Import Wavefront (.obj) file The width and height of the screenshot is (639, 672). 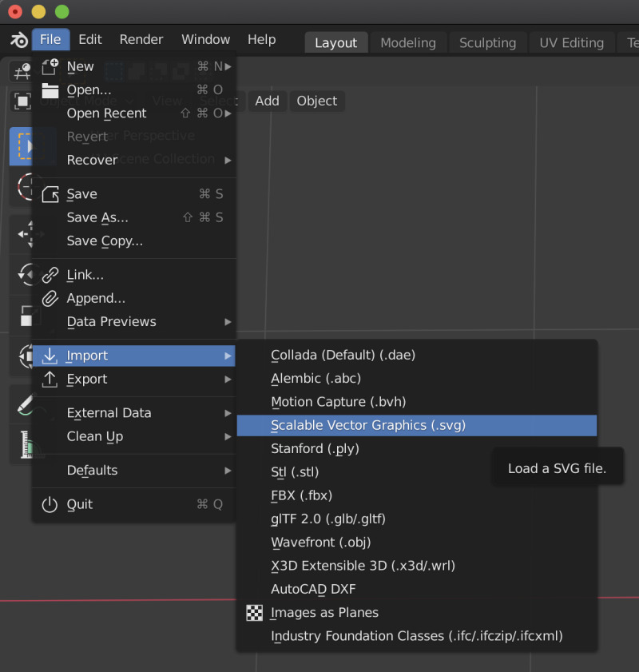tap(417, 543)
